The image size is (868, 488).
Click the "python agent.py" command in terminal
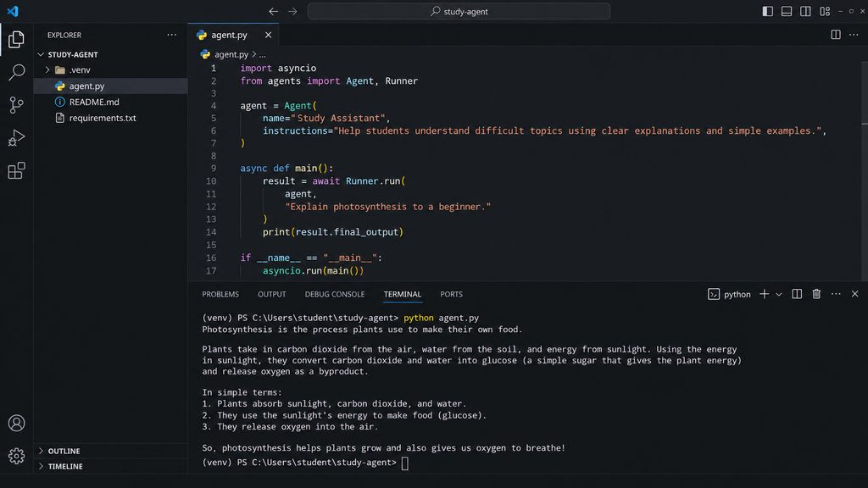(441, 318)
